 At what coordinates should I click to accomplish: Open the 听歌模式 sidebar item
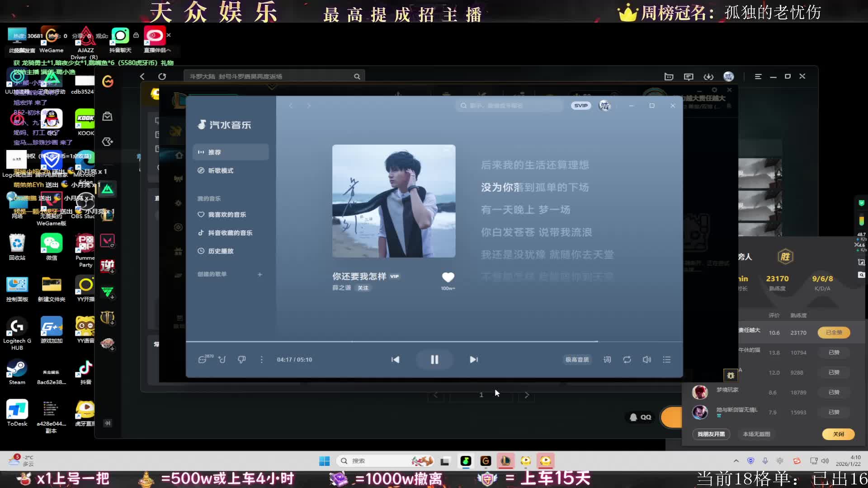221,170
